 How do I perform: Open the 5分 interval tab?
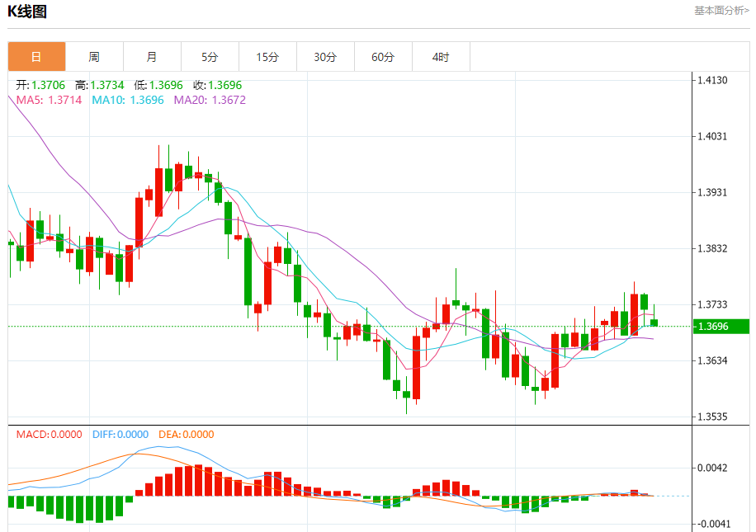(210, 57)
